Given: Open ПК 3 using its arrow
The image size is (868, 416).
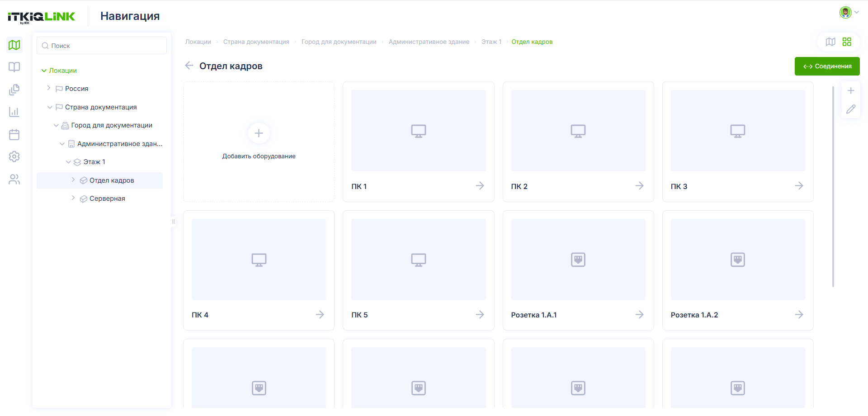Looking at the screenshot, I should (x=799, y=186).
